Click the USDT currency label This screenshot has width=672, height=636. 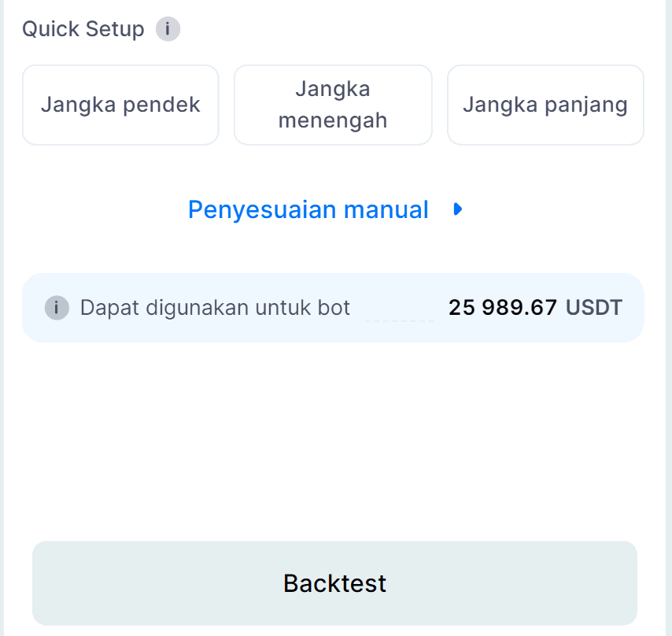pos(593,308)
